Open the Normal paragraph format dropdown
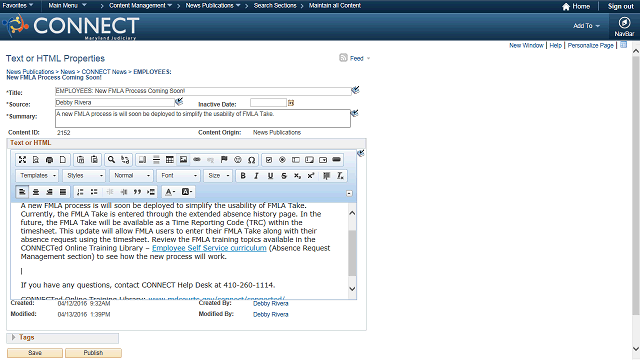Viewport: 640px width, 360px height. [131, 176]
